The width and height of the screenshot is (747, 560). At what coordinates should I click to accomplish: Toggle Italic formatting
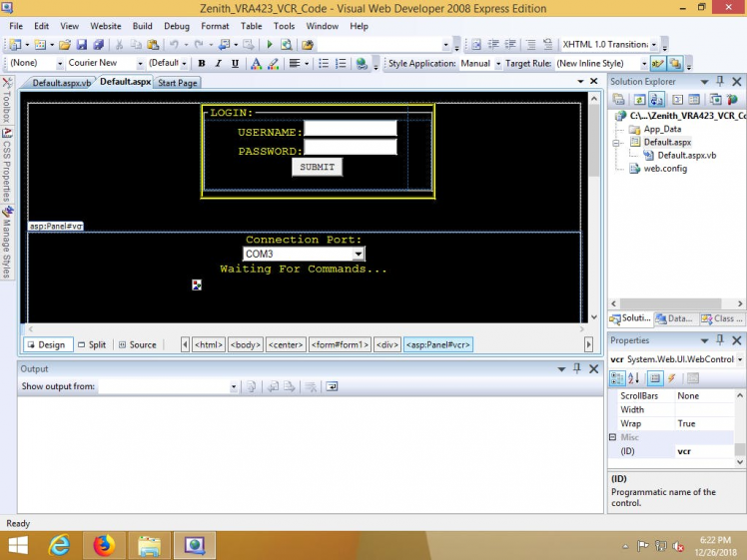pos(219,64)
